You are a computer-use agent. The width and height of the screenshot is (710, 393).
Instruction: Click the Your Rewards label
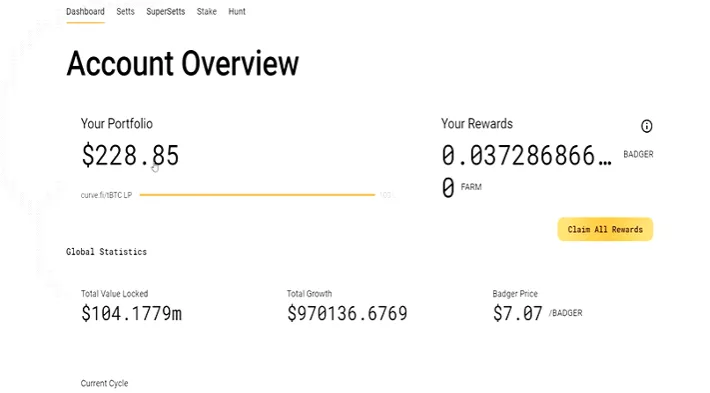click(477, 124)
